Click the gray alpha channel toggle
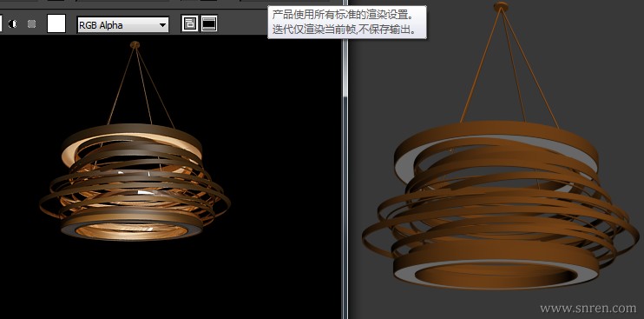Viewport: 644px width, 319px height. coord(31,23)
